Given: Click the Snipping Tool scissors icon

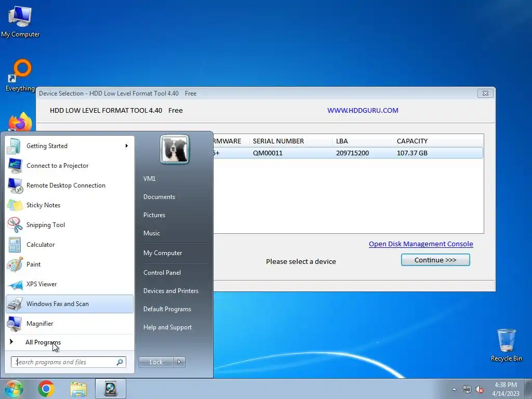Looking at the screenshot, I should (x=15, y=224).
